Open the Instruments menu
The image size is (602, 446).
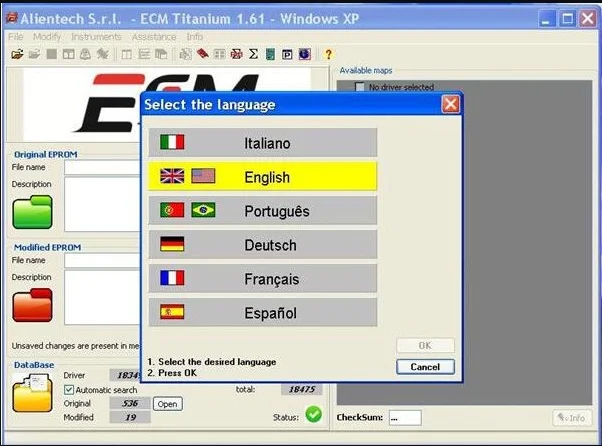coord(96,37)
